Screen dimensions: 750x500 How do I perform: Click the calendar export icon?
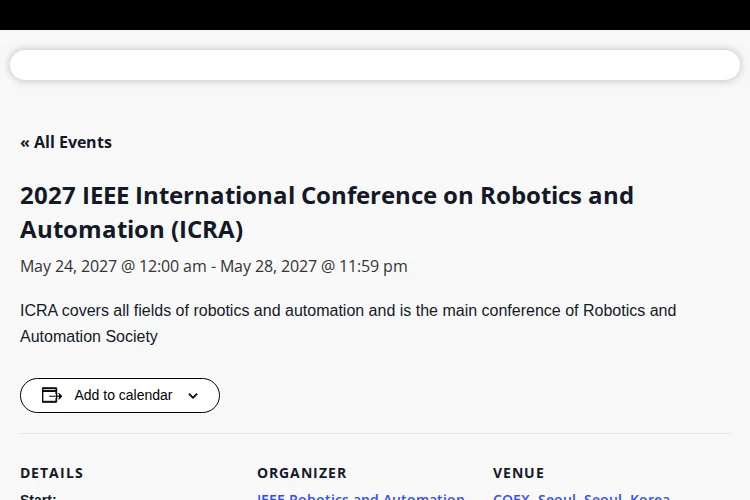tap(52, 395)
